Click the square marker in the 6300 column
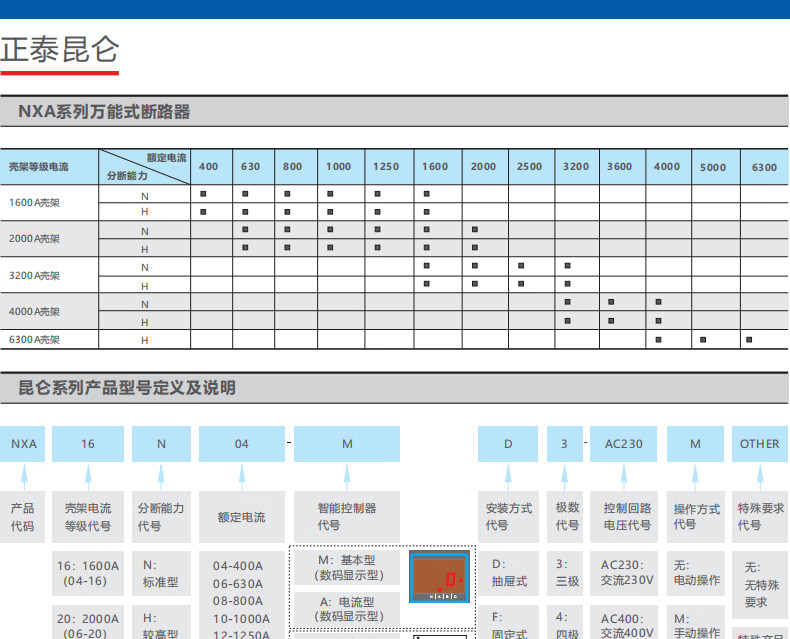Image resolution: width=790 pixels, height=639 pixels. coord(749,340)
